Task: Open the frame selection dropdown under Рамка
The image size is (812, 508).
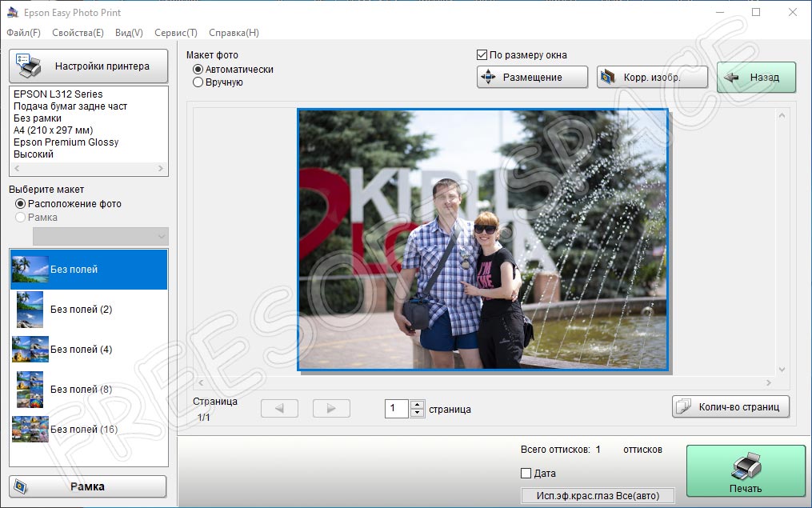Action: (x=100, y=236)
